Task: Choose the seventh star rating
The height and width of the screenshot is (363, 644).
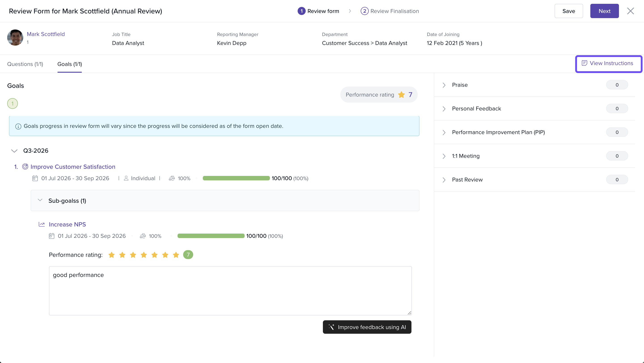Action: tap(176, 255)
